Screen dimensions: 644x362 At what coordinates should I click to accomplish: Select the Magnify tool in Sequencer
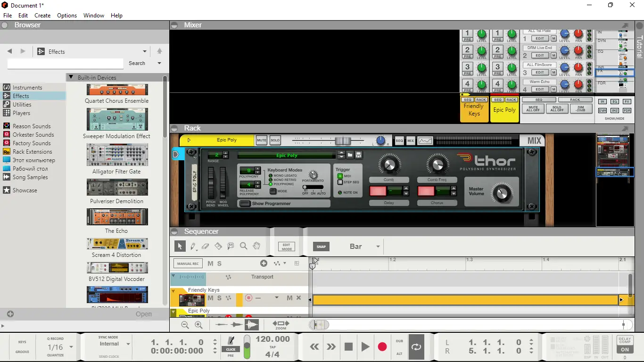coord(244,246)
